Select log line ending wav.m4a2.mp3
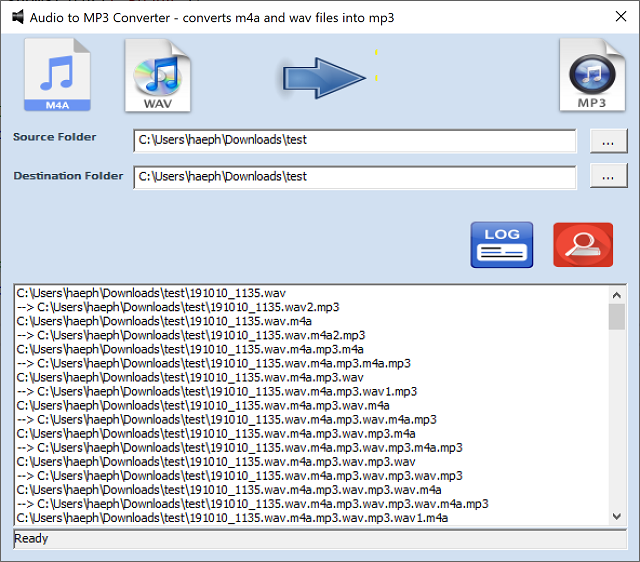 pyautogui.click(x=191, y=335)
